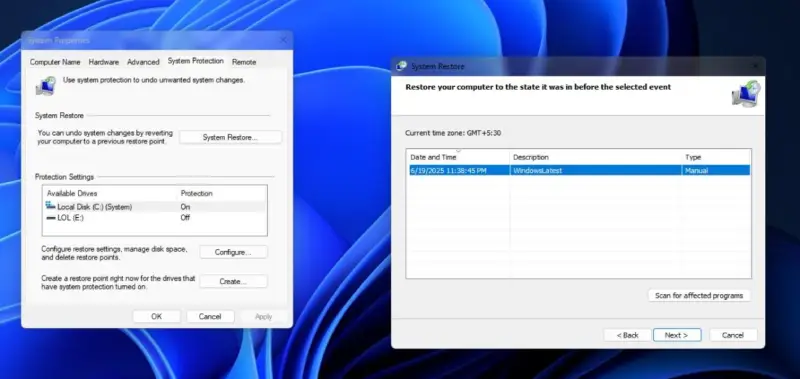Click the On protection status for C:

coord(185,207)
